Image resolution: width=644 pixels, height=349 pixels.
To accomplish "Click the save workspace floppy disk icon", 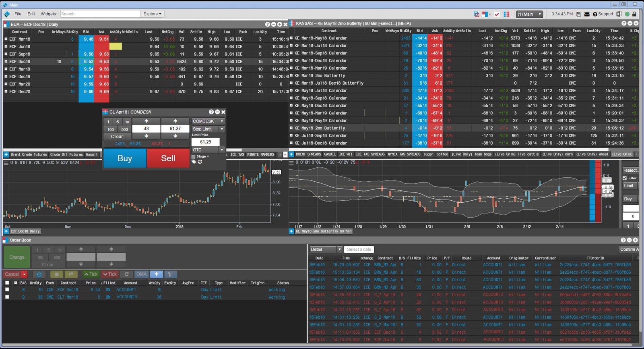I will click(579, 14).
